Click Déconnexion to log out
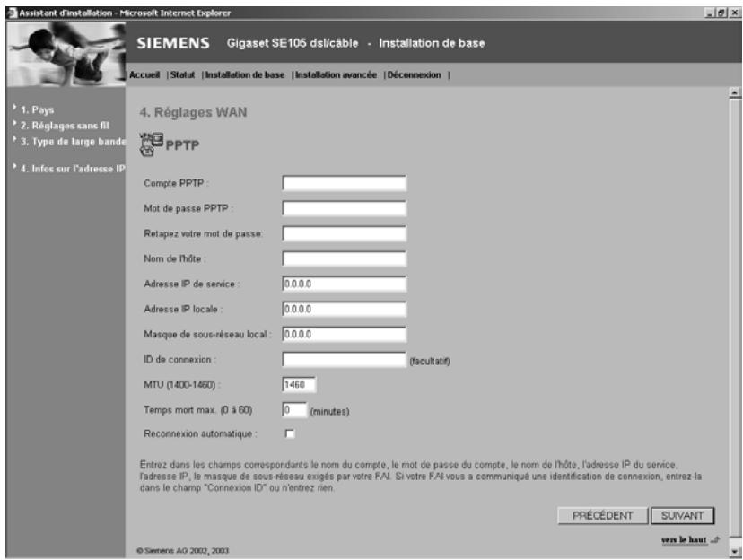Screen dimensions: 743x560 (x=414, y=74)
